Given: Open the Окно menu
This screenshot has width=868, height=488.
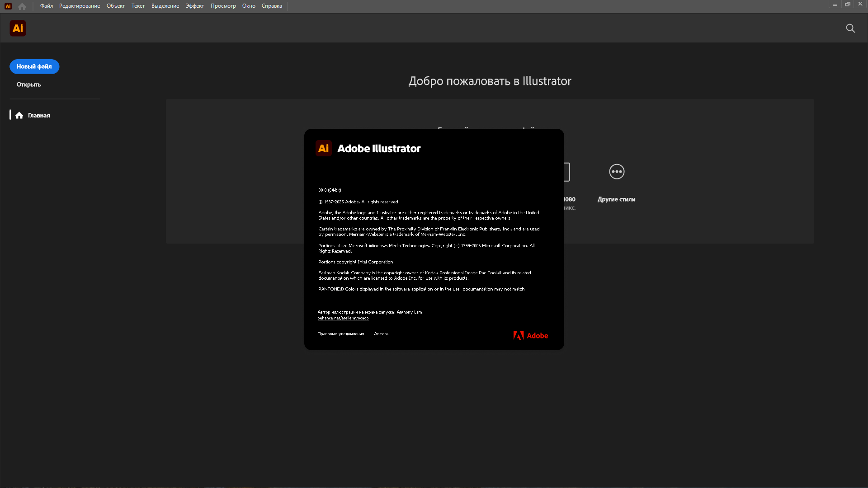Looking at the screenshot, I should pyautogui.click(x=249, y=6).
